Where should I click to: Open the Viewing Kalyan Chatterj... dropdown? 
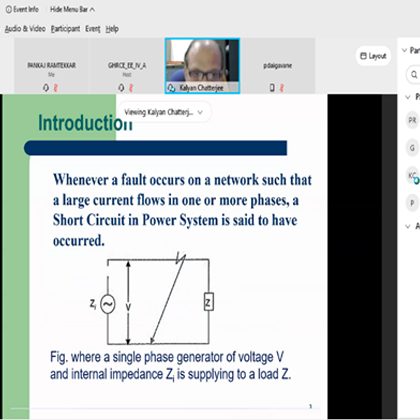click(x=165, y=112)
